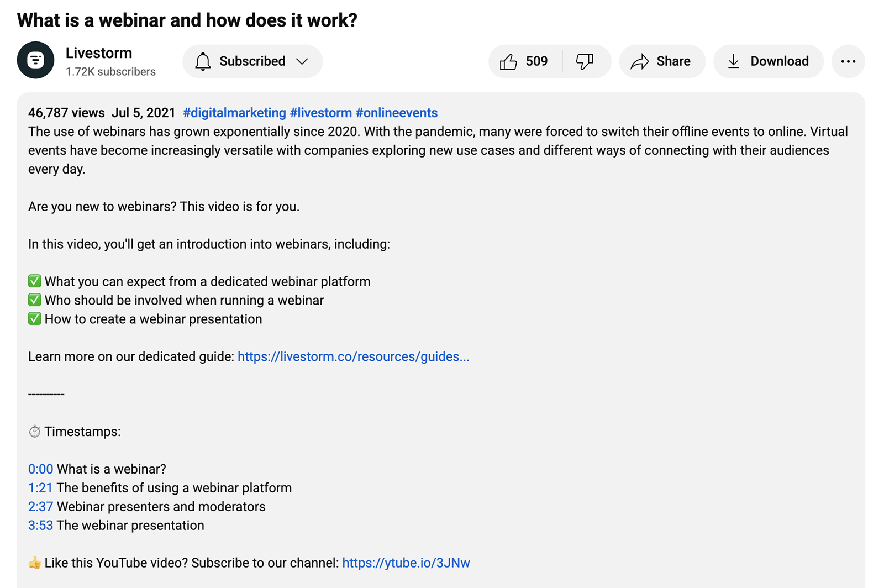
Task: Open the Livestorm channel name link
Action: (99, 53)
